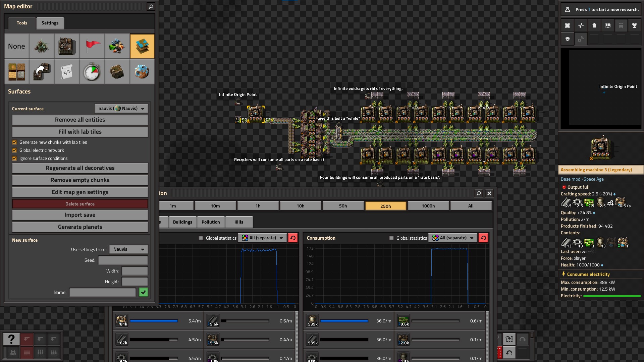Click the red Delete surface button
Screen dimensions: 644x362
[80, 204]
